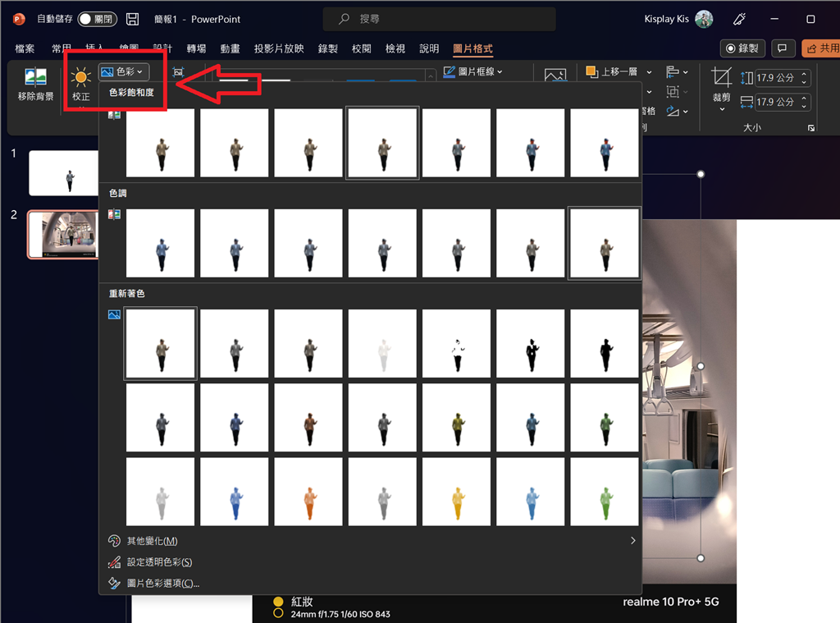The image size is (840, 623).
Task: Click the Size group dialog launcher icon
Action: pos(811,127)
